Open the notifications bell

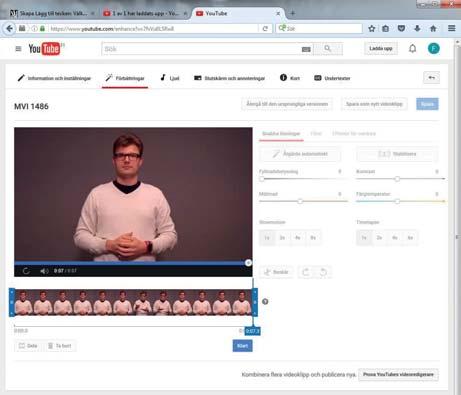click(412, 49)
